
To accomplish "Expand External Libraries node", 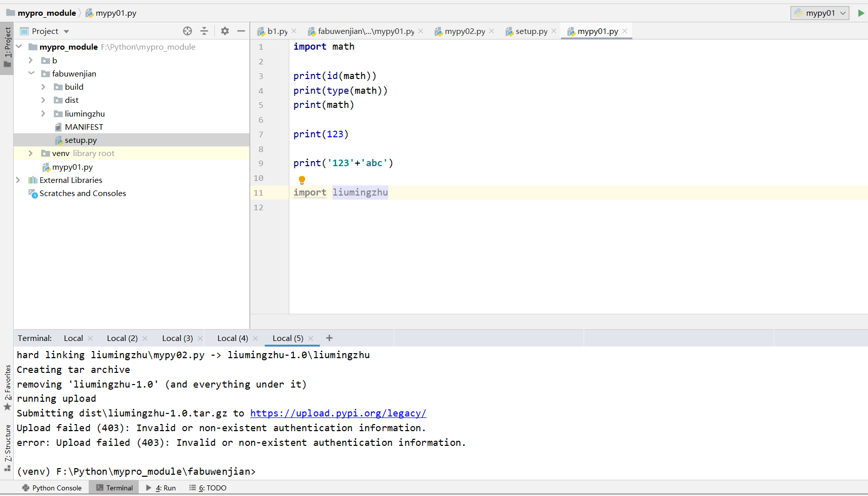I will [18, 180].
